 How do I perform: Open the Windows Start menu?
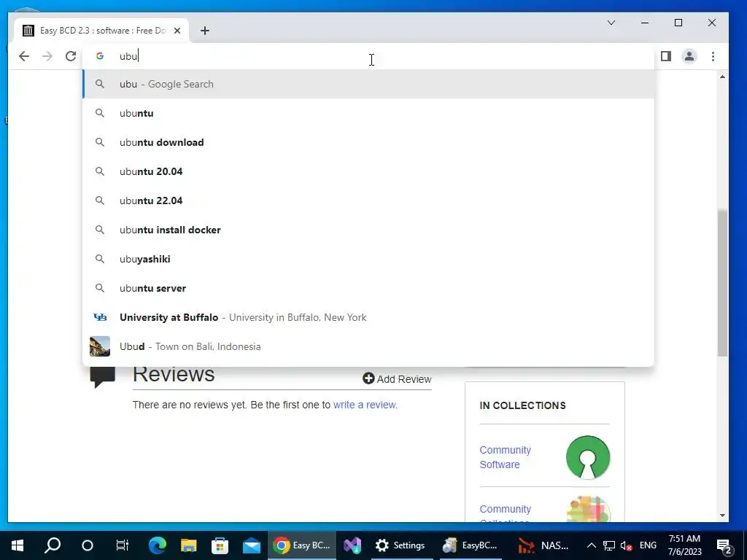tap(18, 545)
